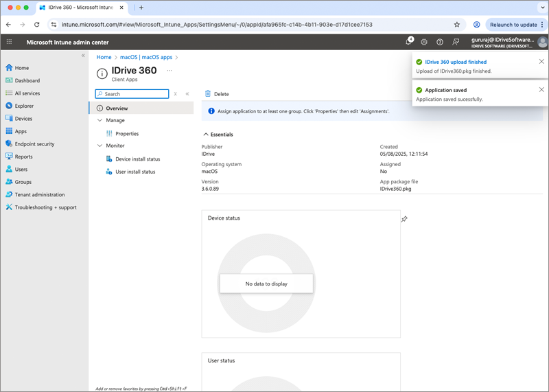Image resolution: width=549 pixels, height=392 pixels.
Task: Open the help question mark icon
Action: (440, 42)
